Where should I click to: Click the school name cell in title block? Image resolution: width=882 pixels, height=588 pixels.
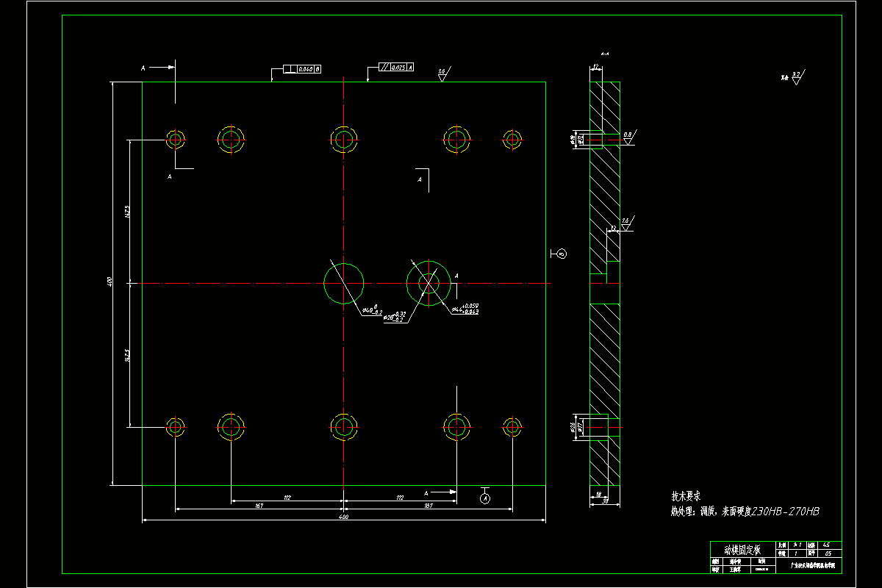[x=809, y=567]
